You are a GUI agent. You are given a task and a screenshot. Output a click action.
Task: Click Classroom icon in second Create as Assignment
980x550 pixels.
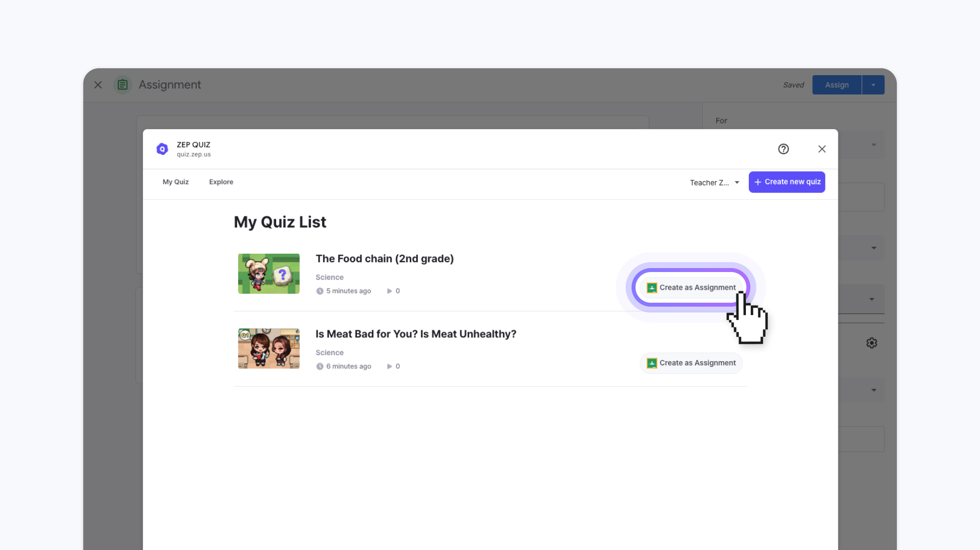(652, 363)
